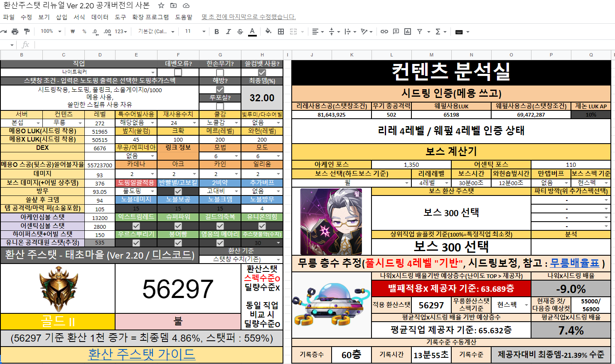
Task: Click the sigma functions icon
Action: (x=438, y=32)
